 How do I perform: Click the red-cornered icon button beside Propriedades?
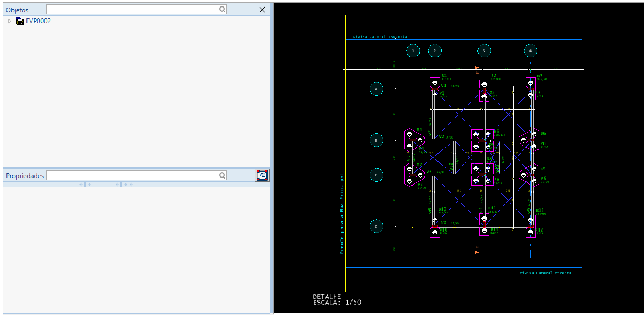262,175
